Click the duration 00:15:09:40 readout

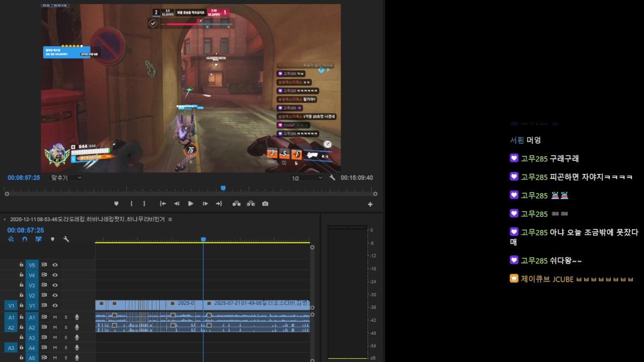point(357,177)
